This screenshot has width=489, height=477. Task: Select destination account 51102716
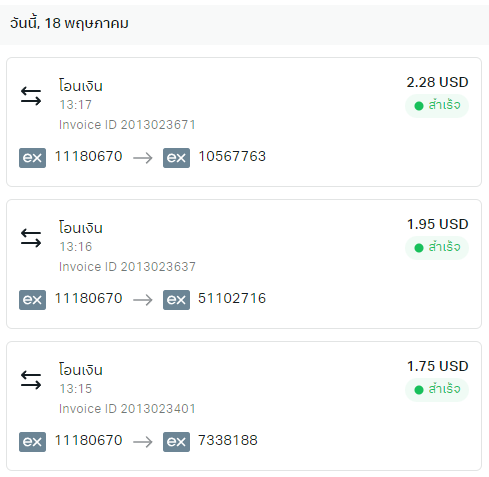[232, 298]
